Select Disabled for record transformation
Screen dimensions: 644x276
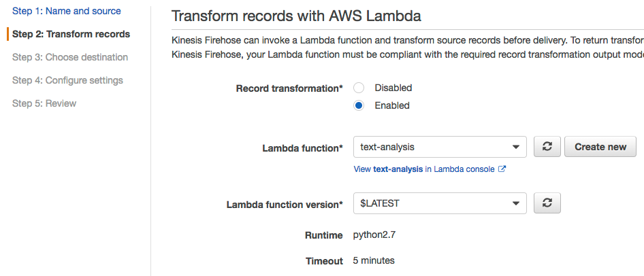click(359, 88)
